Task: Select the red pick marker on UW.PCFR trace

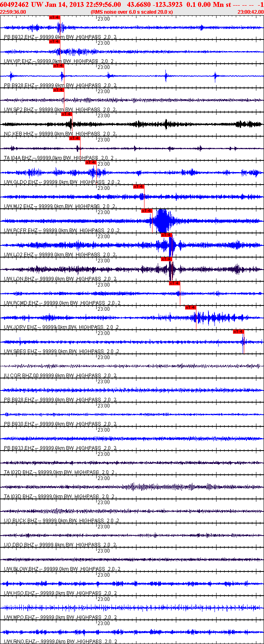Action: (147, 211)
